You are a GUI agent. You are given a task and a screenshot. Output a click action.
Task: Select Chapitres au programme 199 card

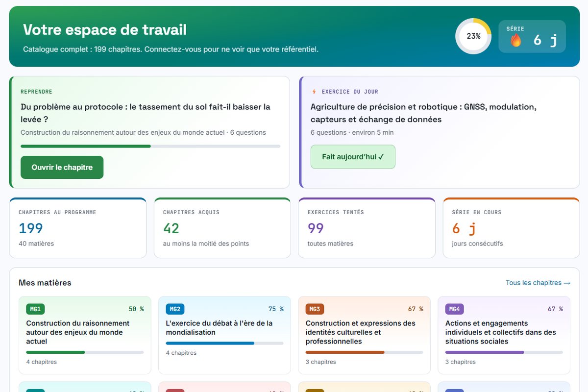[x=78, y=228]
